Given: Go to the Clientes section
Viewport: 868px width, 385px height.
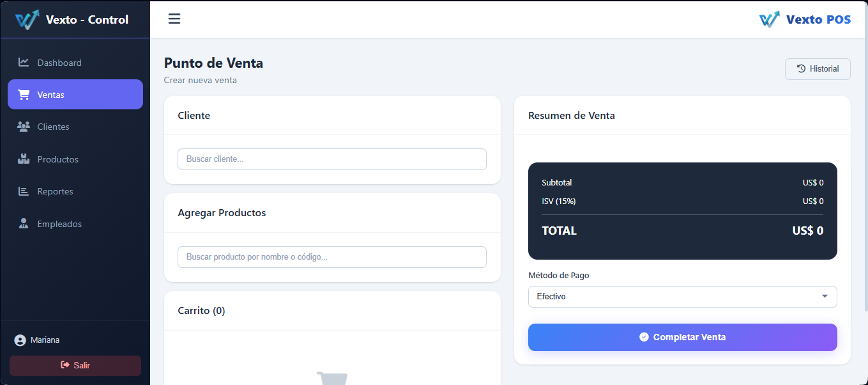Looking at the screenshot, I should [x=75, y=127].
